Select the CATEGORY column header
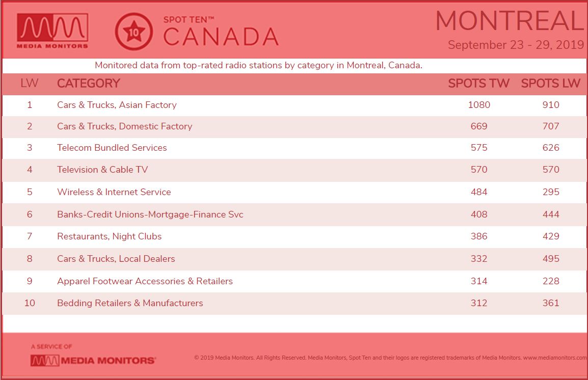 [89, 83]
